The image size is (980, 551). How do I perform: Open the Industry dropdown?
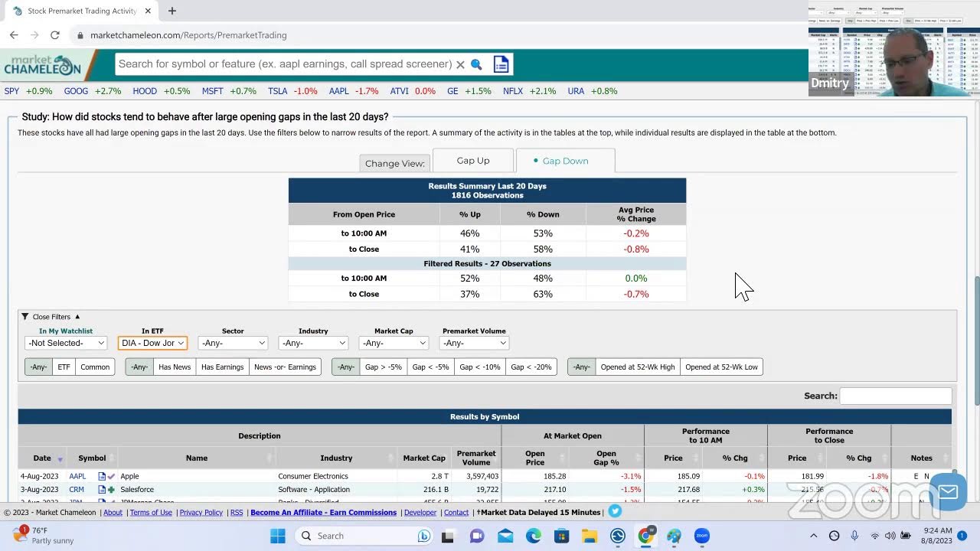coord(313,343)
